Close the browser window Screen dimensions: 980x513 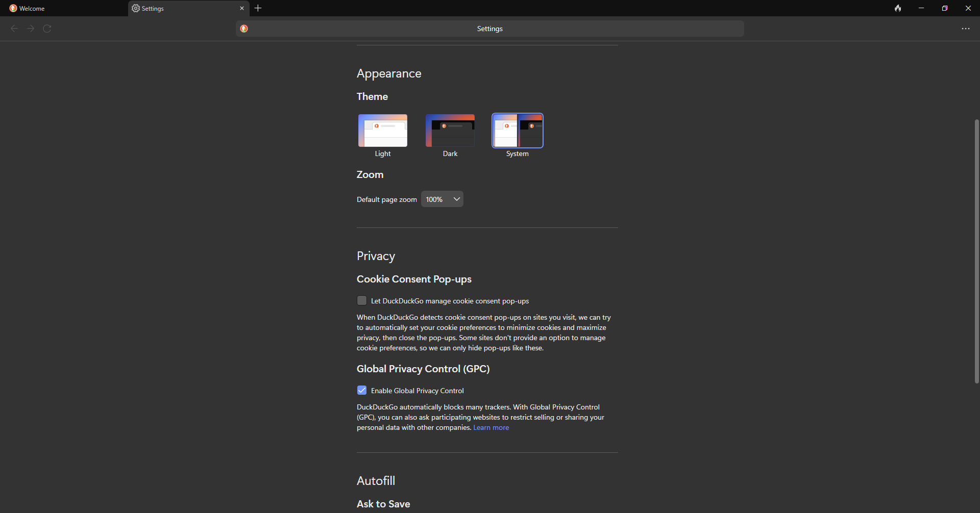pos(968,8)
